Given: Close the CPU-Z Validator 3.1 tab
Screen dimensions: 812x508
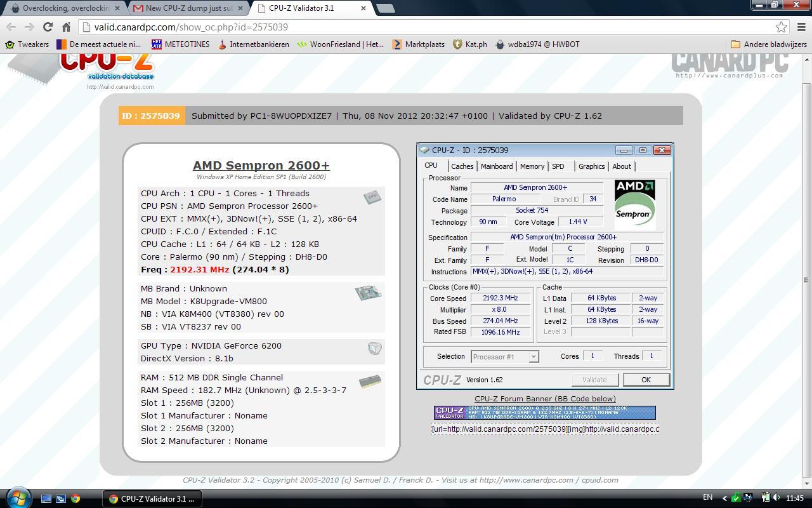Looking at the screenshot, I should click(x=363, y=8).
